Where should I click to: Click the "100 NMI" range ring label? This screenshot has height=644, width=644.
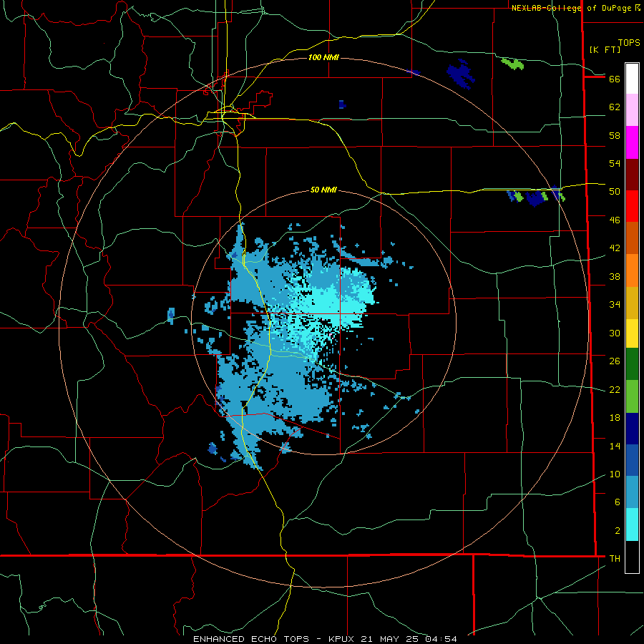click(323, 57)
